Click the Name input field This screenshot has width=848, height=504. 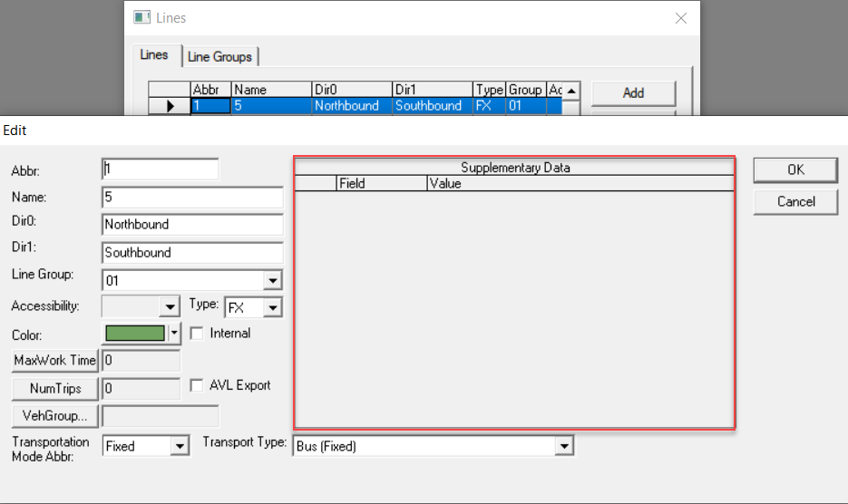coord(192,198)
